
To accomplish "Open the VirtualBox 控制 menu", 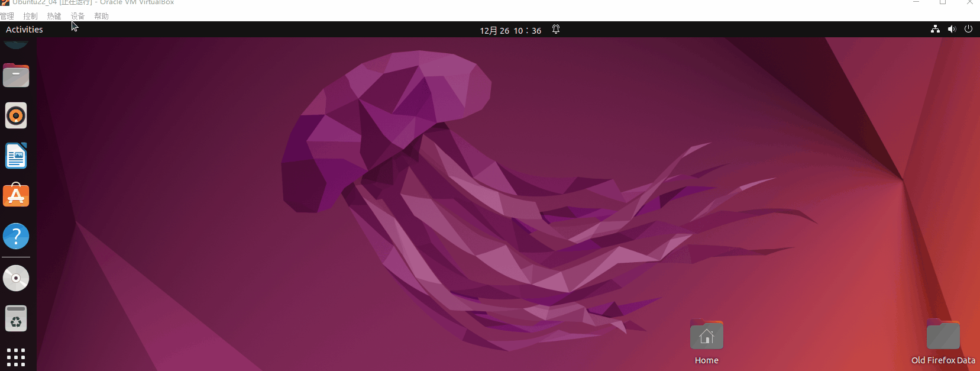I will 31,16.
